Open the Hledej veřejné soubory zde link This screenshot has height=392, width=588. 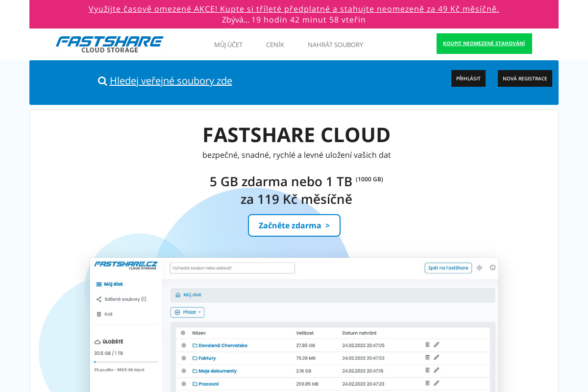click(171, 81)
